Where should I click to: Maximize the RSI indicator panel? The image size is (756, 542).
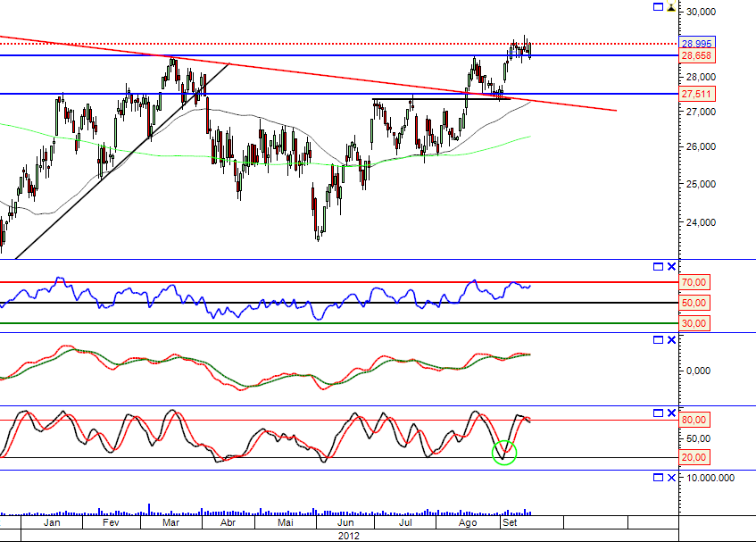click(658, 267)
